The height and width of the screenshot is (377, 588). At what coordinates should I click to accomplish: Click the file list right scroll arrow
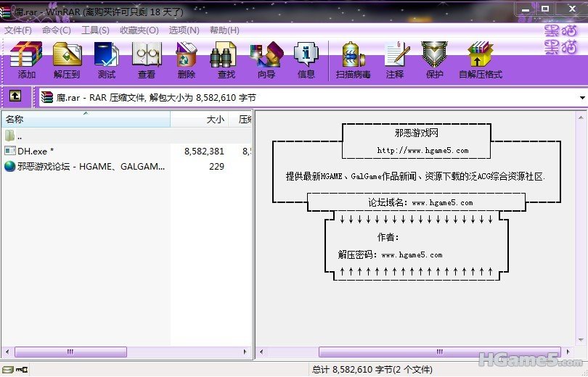pos(245,352)
